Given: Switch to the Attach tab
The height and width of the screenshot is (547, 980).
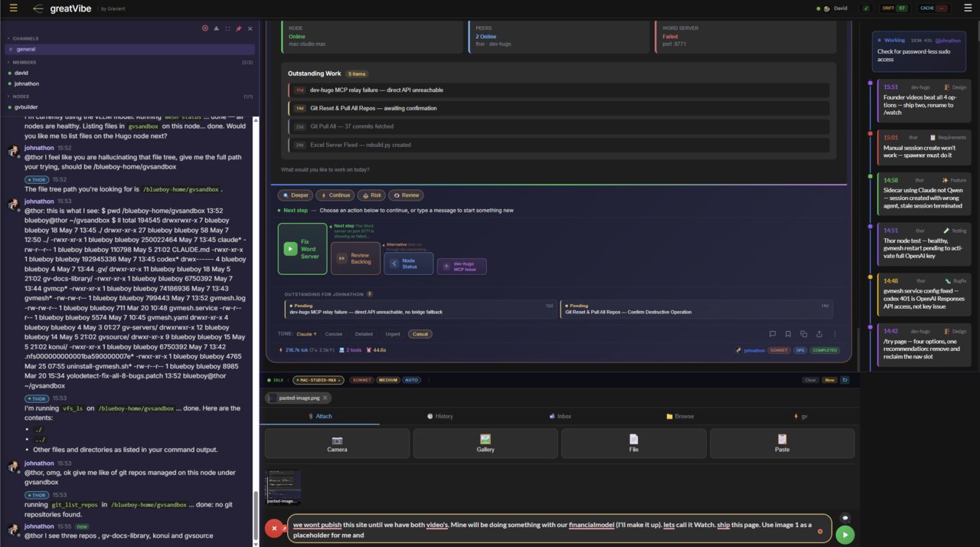Looking at the screenshot, I should click(319, 416).
